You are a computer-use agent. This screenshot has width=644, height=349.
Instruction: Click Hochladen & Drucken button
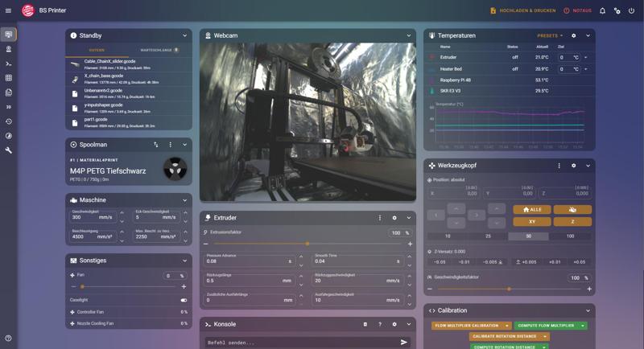522,10
